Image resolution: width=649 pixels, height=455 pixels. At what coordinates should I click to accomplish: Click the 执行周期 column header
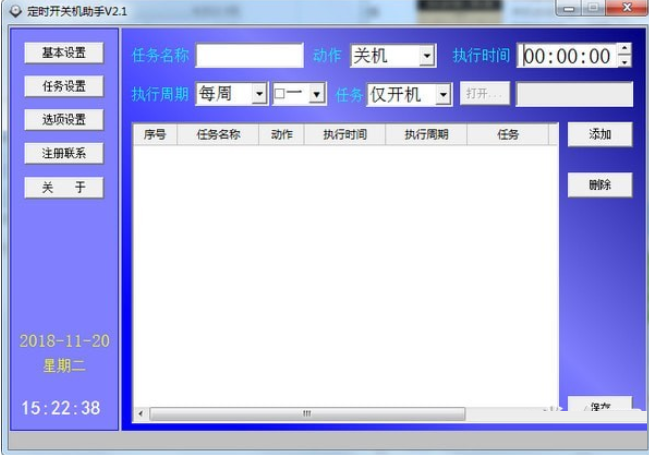[x=426, y=134]
